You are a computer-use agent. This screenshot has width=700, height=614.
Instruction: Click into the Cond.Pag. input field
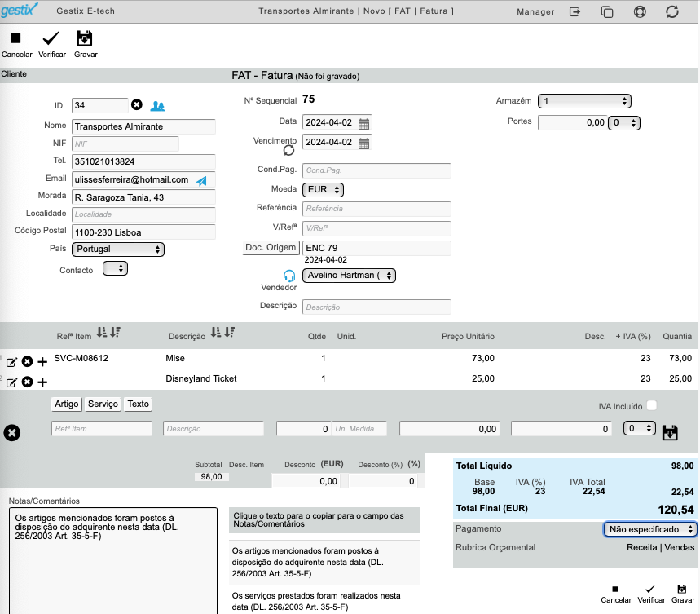point(376,170)
